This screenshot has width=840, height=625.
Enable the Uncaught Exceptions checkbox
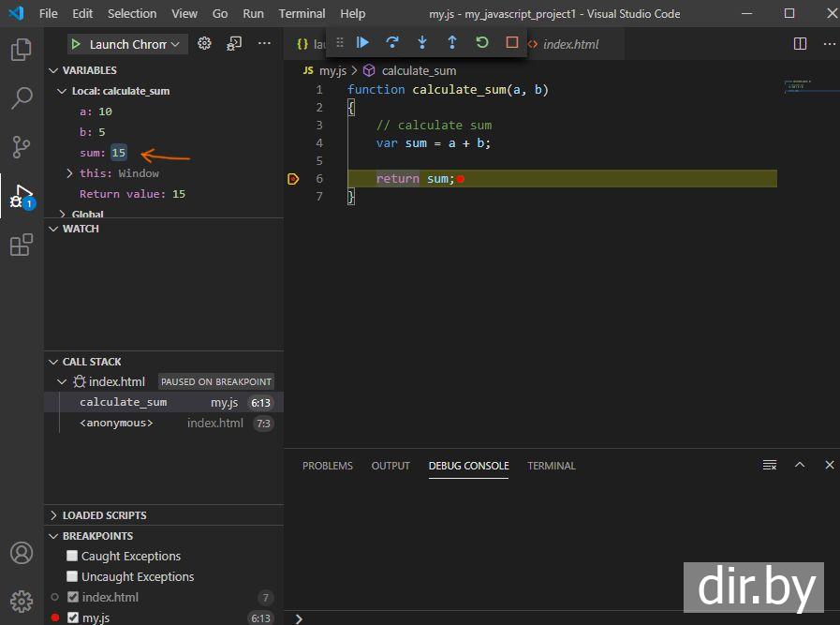[73, 576]
